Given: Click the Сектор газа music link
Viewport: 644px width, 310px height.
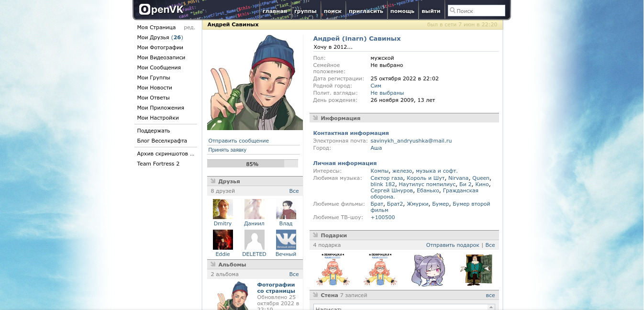Looking at the screenshot, I should pos(387,178).
